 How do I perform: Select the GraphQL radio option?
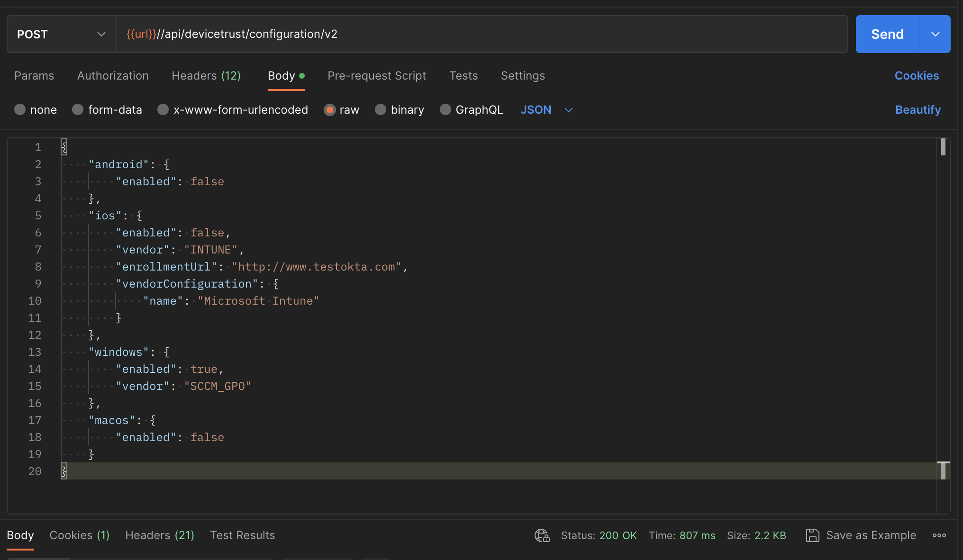point(445,110)
